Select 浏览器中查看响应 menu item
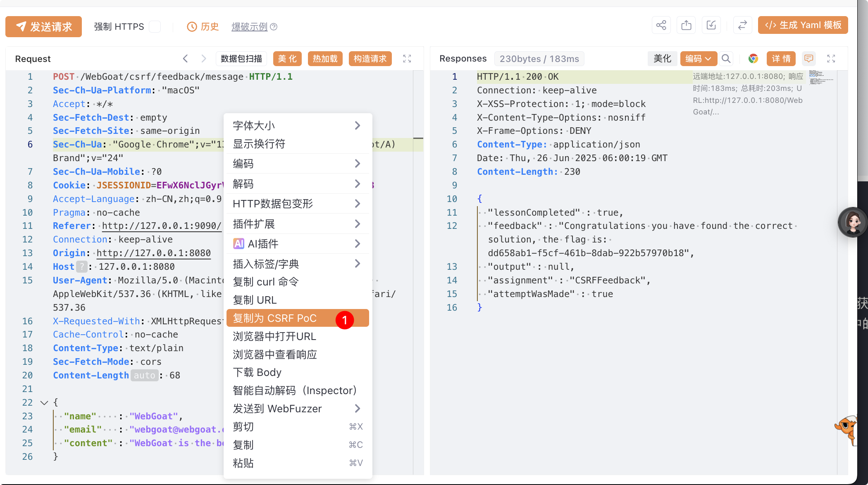 298,354
